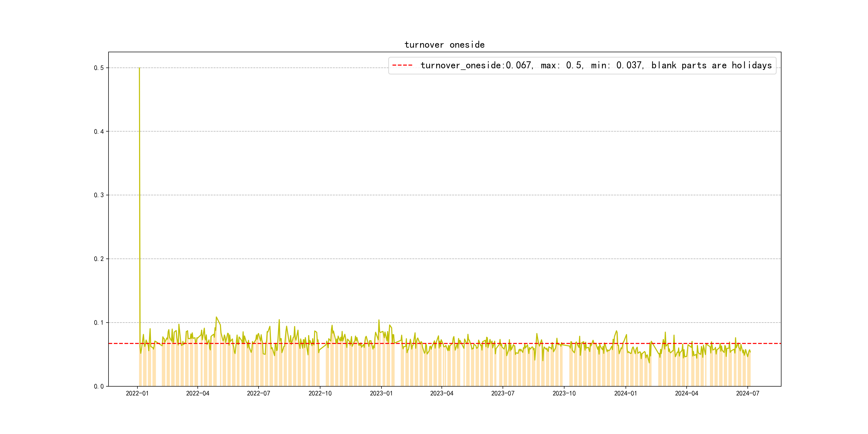Select the 2024-01 x-axis date label
The height and width of the screenshot is (434, 868).
click(x=626, y=394)
